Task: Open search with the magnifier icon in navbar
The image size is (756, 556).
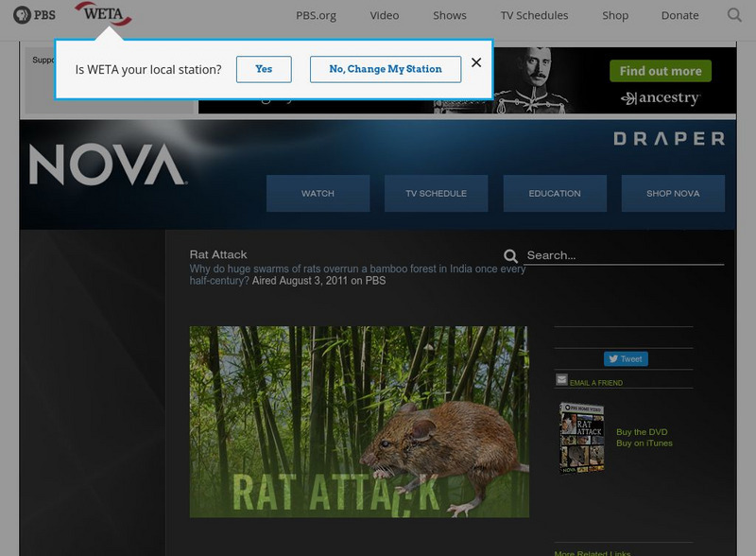Action: pyautogui.click(x=732, y=15)
